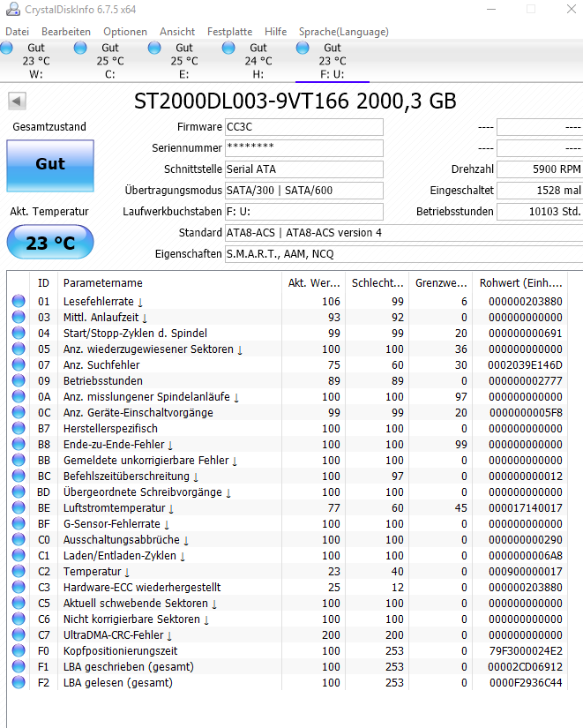Viewport: 583px width, 728px height.
Task: Click status orb for Betriebsstunden attribute row
Action: click(x=19, y=380)
